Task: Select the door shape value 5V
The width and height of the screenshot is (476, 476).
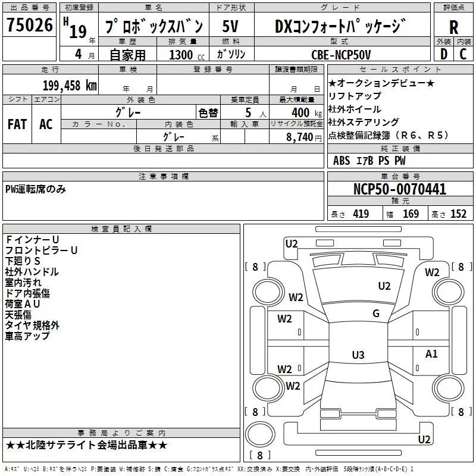Action: click(230, 26)
